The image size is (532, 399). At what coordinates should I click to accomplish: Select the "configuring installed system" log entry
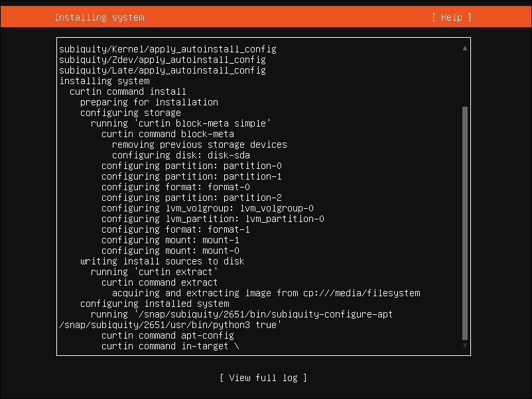coord(154,304)
